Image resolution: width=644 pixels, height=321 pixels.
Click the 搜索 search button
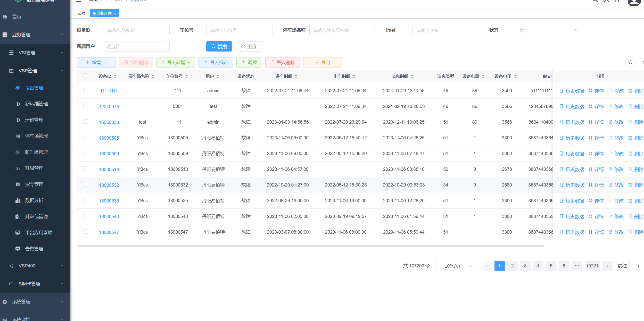click(x=219, y=46)
